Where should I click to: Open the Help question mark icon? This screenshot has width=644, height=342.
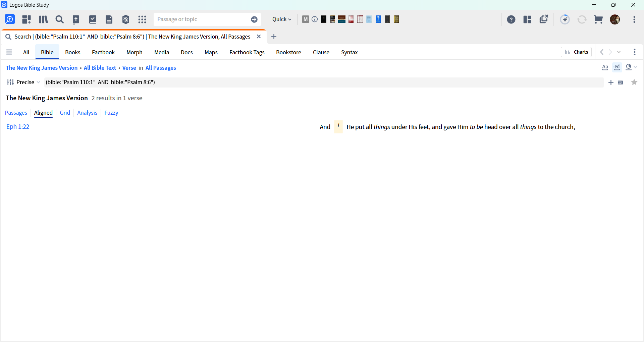[511, 19]
